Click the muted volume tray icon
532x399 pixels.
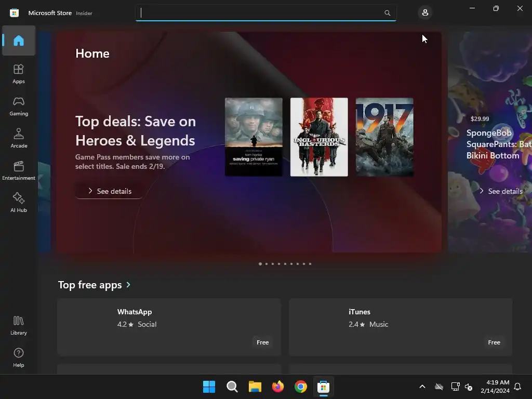469,387
